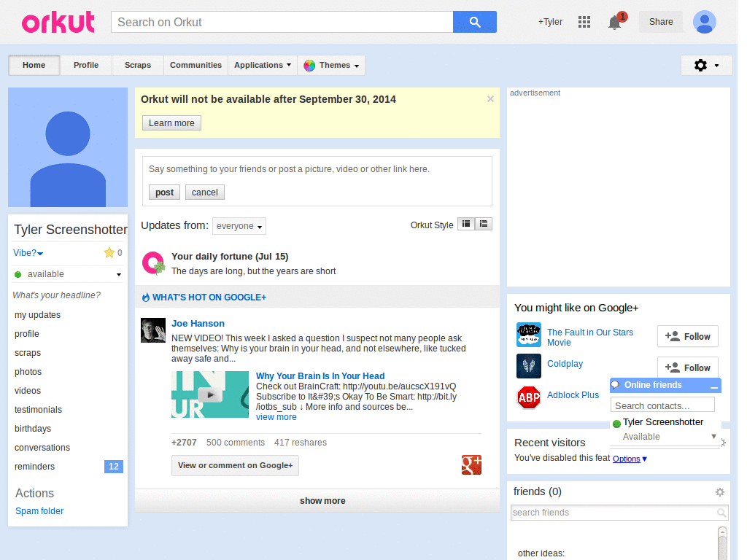Click the Search contacts field

click(662, 405)
